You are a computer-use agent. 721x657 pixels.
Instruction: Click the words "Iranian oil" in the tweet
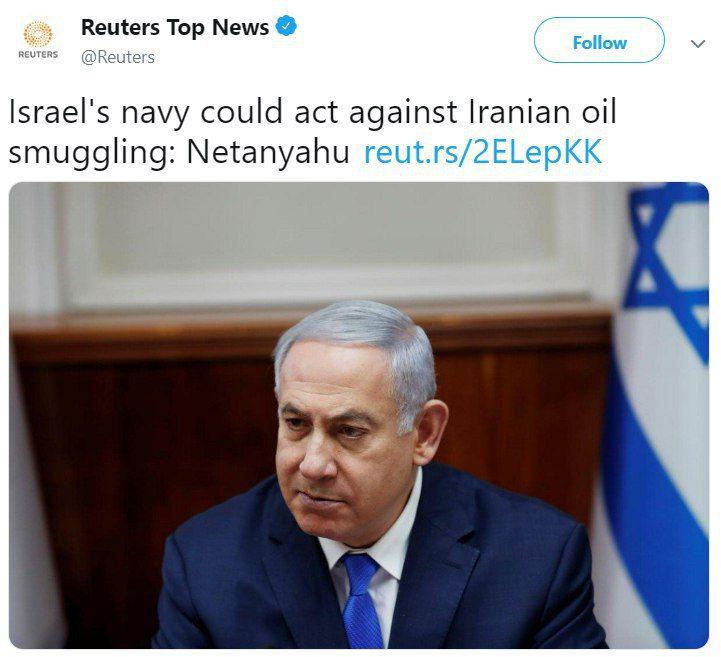(x=543, y=112)
